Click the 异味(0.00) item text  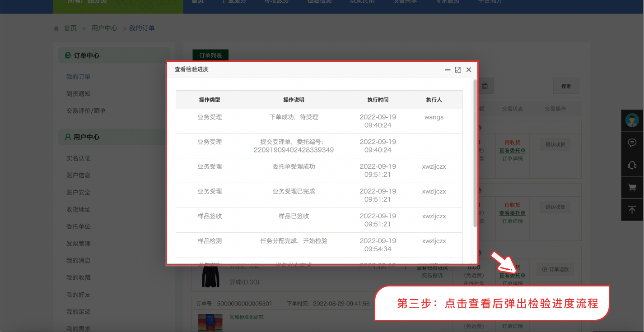click(x=244, y=282)
